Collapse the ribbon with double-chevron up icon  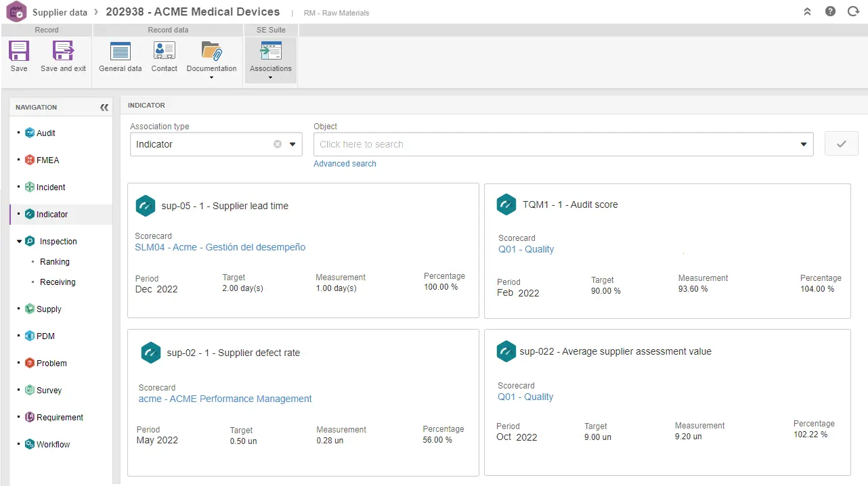click(808, 12)
